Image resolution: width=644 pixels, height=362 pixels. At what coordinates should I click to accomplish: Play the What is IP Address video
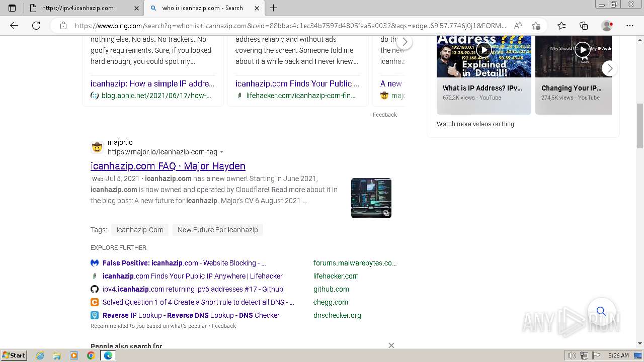484,49
